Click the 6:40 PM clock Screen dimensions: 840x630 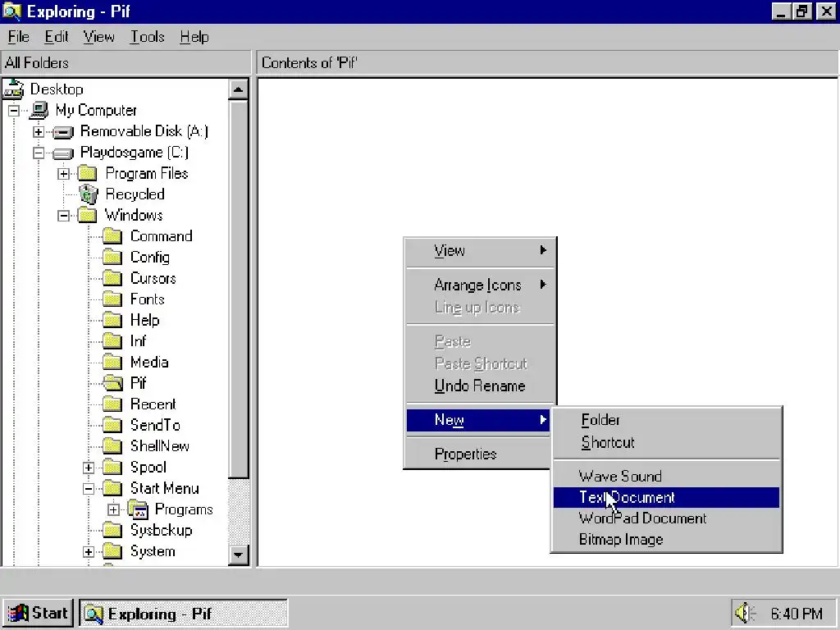(x=797, y=614)
